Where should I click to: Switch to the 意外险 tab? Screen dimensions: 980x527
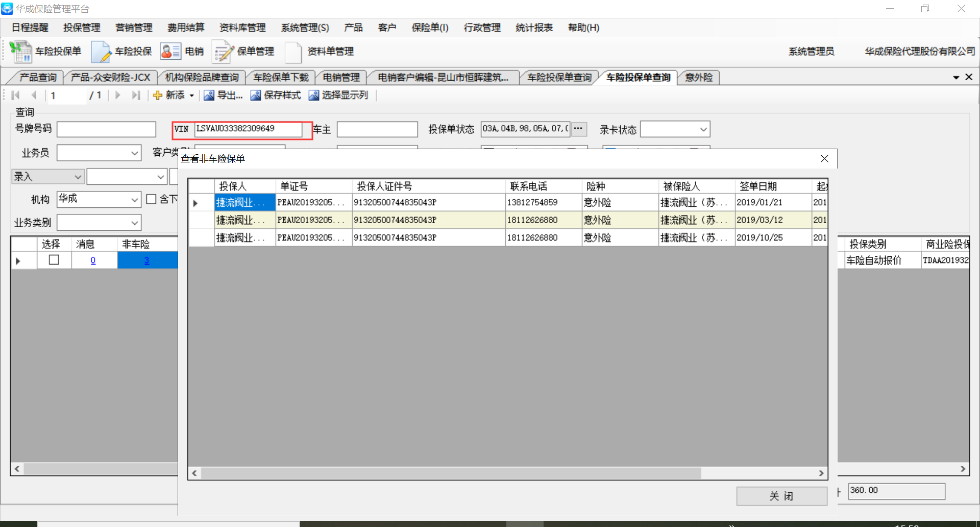pyautogui.click(x=699, y=77)
